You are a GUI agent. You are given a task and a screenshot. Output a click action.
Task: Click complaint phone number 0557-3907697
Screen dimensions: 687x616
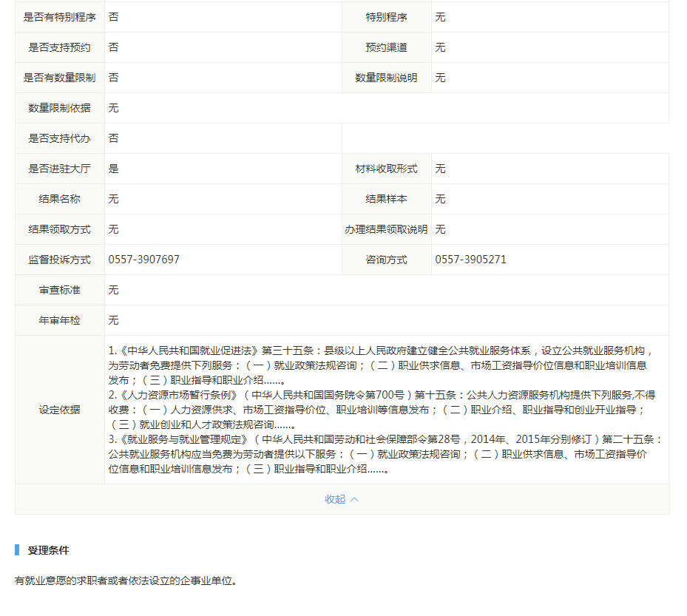pyautogui.click(x=144, y=260)
